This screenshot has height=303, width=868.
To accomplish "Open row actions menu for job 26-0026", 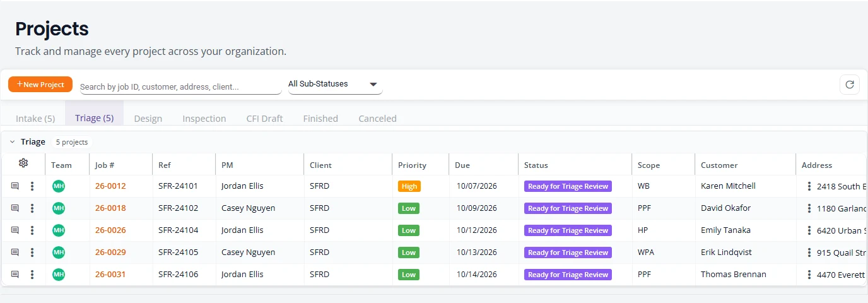I will point(32,230).
